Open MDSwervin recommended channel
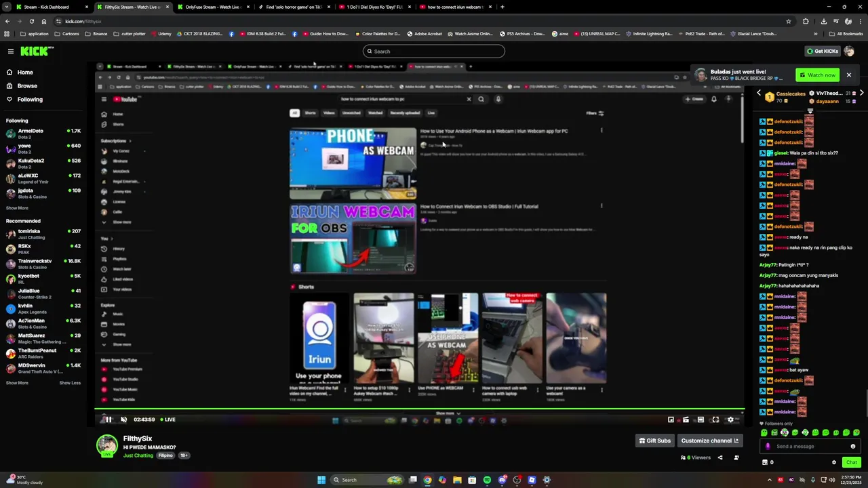Image resolution: width=868 pixels, height=488 pixels. pyautogui.click(x=43, y=368)
